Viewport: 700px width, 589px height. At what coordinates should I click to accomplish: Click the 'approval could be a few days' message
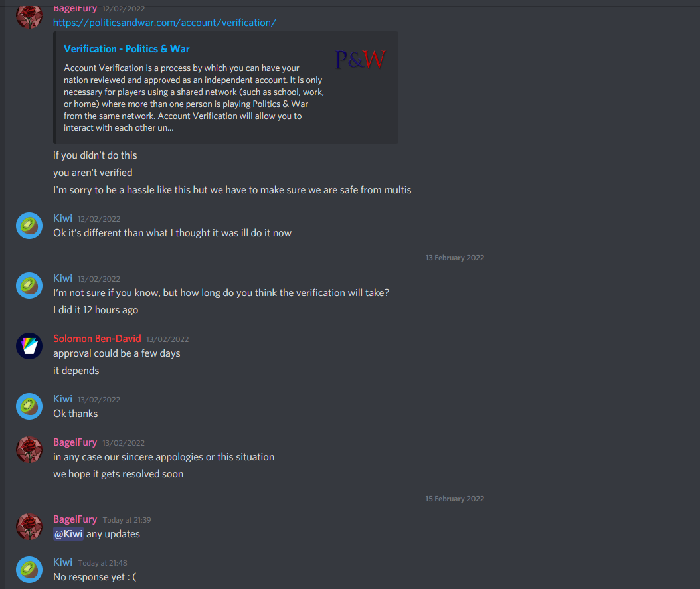click(x=116, y=353)
